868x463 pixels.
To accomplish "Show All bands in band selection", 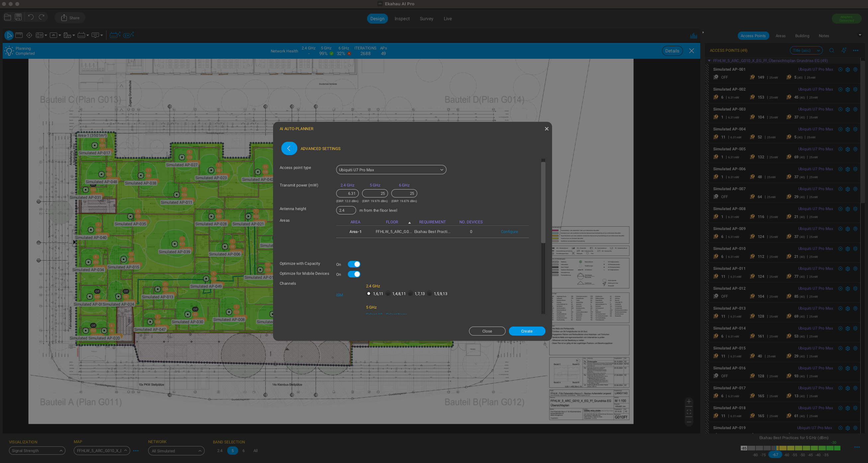I will tap(255, 450).
